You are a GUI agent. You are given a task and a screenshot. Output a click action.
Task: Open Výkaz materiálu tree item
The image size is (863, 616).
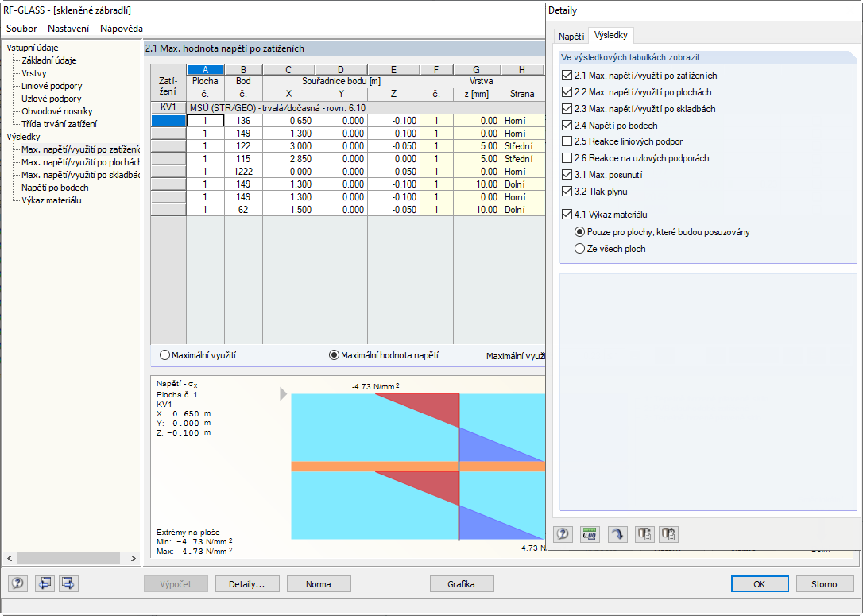51,200
